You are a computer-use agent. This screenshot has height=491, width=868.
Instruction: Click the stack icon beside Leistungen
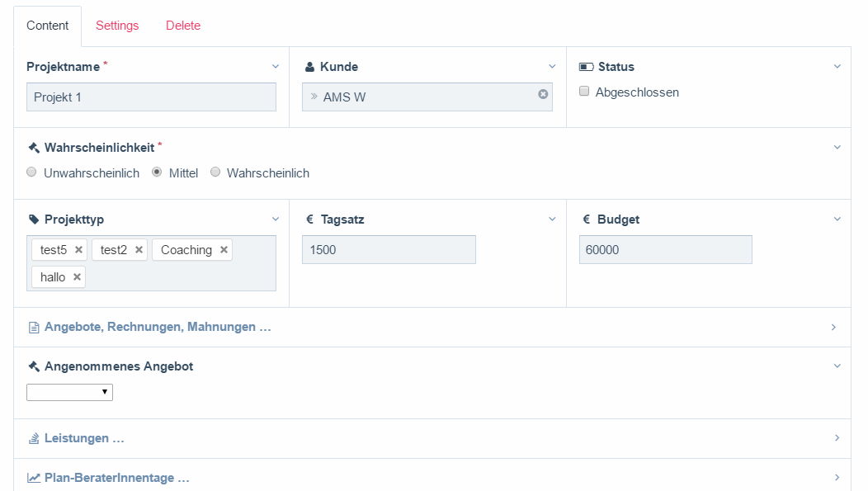pos(34,439)
